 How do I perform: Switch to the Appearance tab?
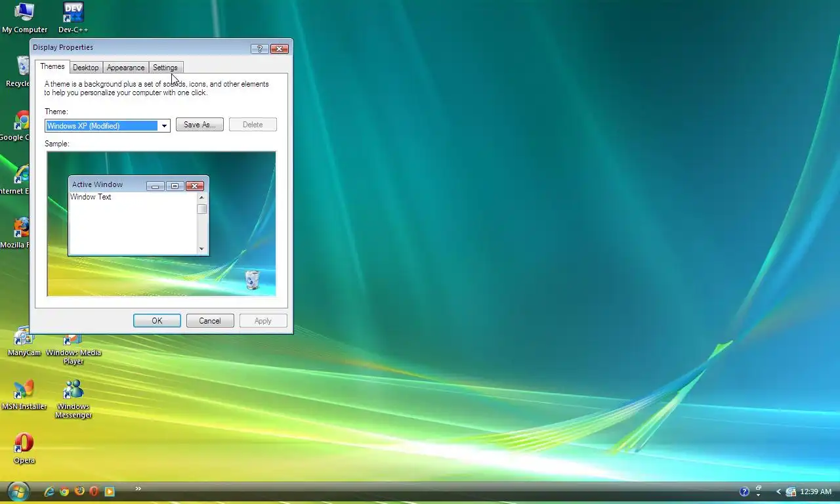[125, 68]
